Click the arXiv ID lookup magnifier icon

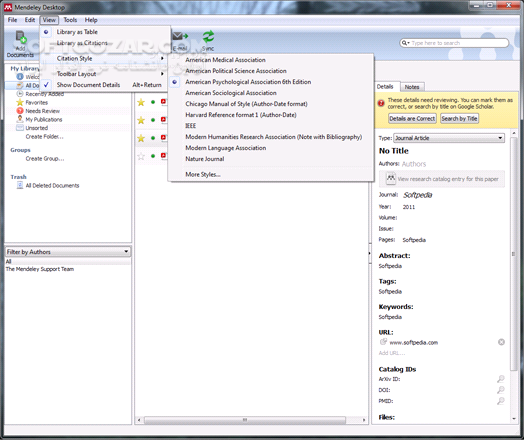(501, 379)
